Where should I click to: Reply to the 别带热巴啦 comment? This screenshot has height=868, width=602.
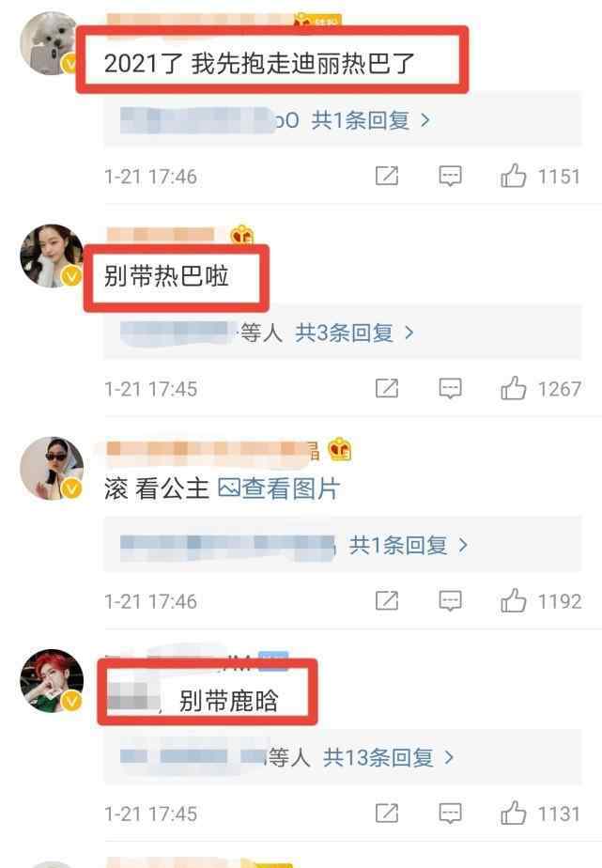(x=451, y=389)
